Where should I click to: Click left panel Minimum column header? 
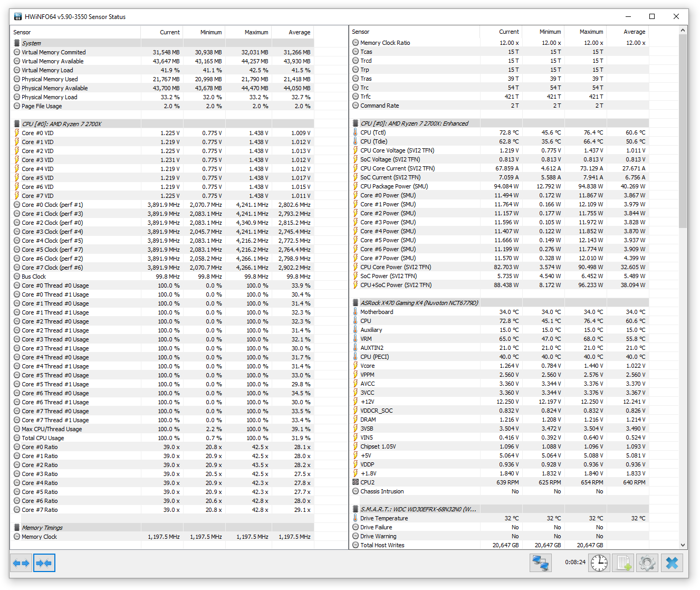tap(204, 32)
